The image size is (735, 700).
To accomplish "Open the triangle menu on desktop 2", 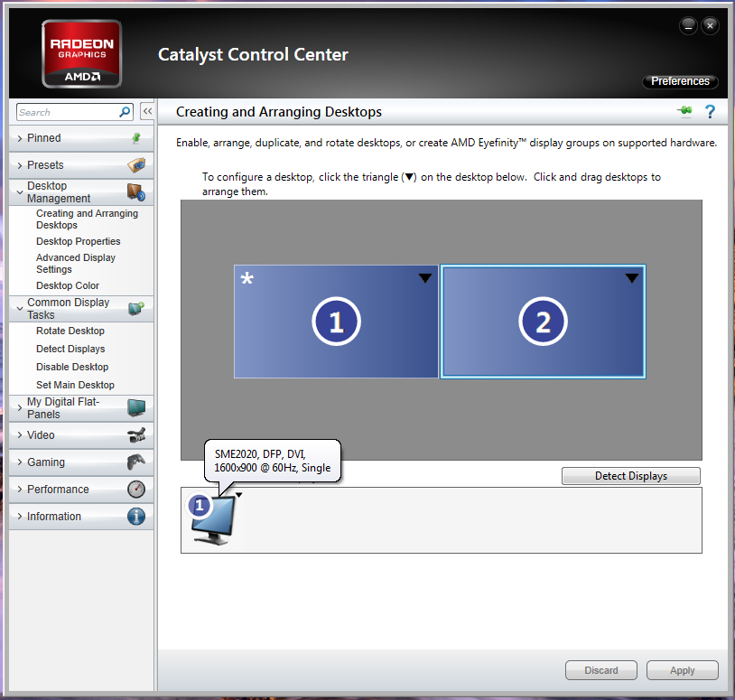I will (631, 278).
